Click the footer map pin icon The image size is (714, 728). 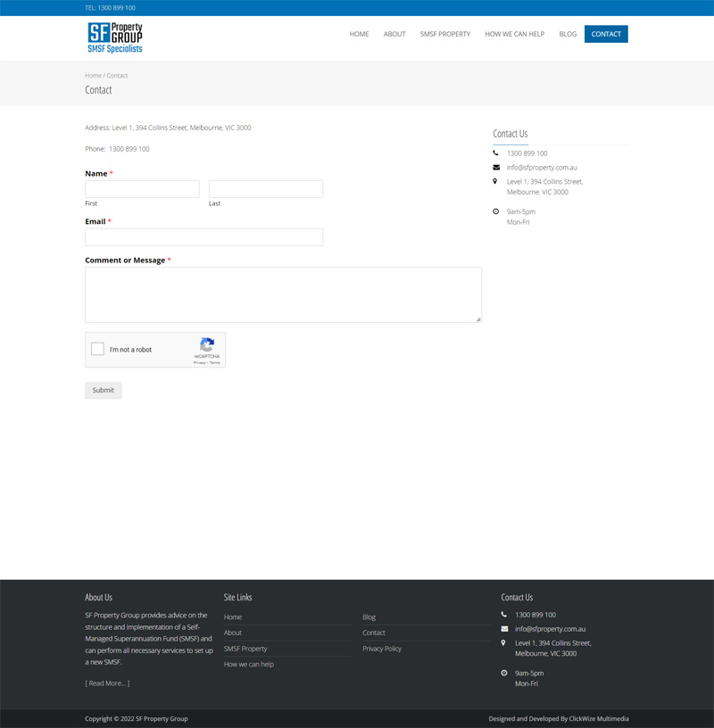(503, 643)
